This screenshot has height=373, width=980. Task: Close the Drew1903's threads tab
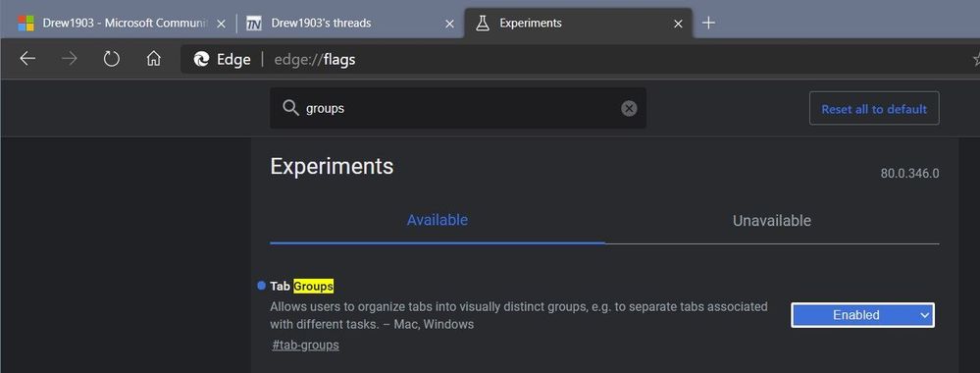coord(449,24)
